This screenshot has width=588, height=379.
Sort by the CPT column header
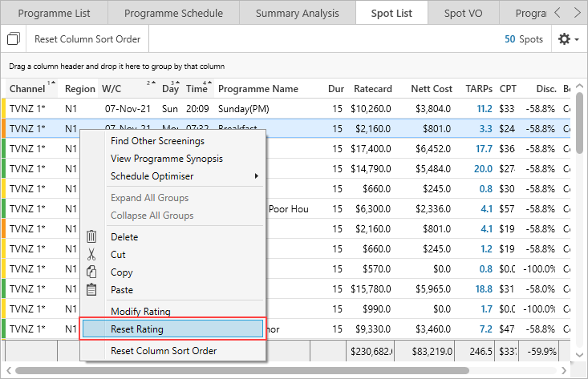(508, 89)
